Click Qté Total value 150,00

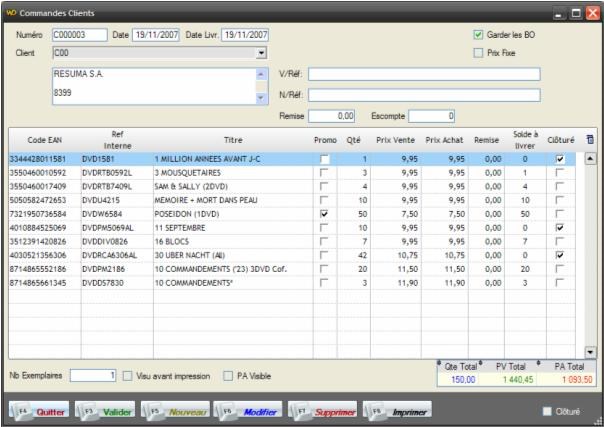point(463,380)
